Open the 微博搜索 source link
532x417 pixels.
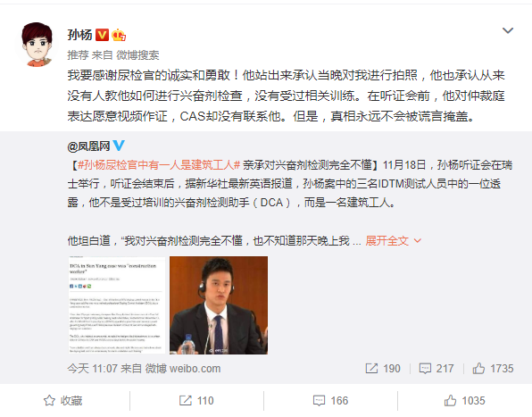(137, 55)
